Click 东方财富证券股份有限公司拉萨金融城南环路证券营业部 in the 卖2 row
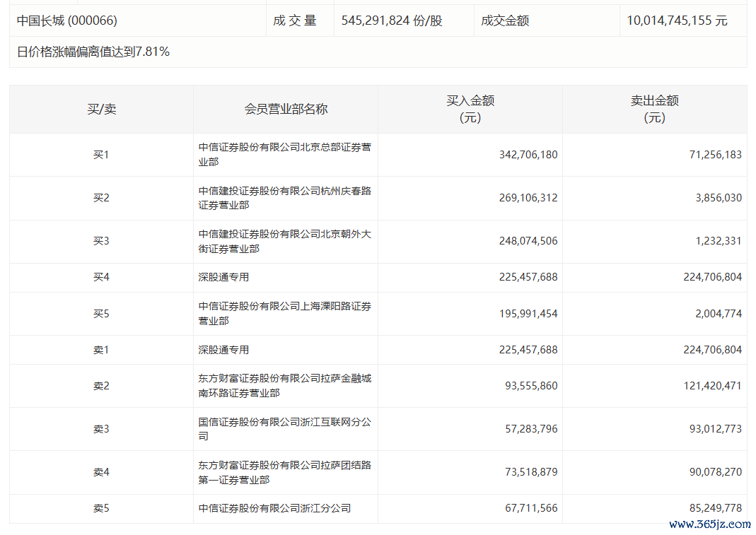 click(285, 386)
